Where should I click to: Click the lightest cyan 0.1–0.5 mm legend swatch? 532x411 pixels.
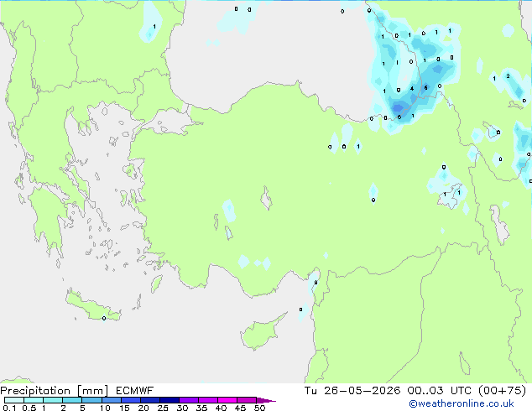14,400
